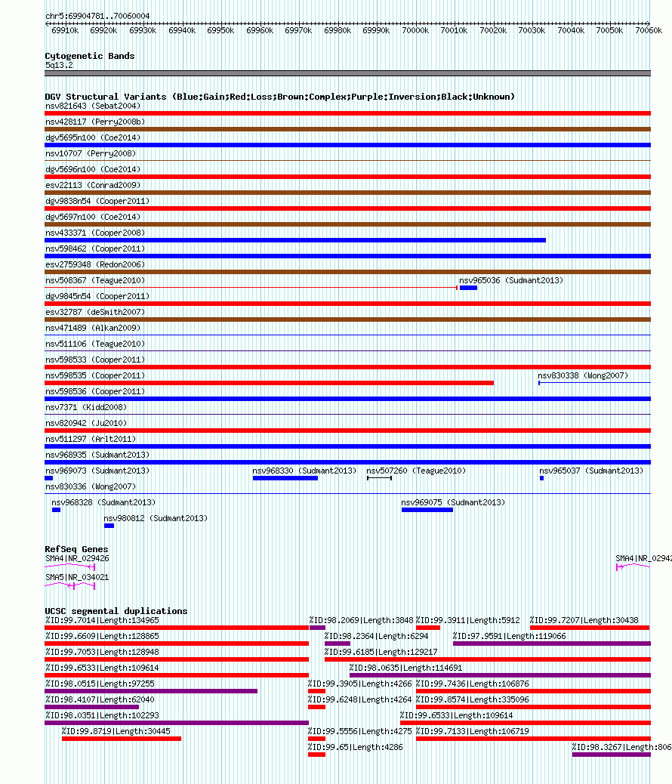
Task: Click the nsv968330 (Sudmant2013) blue bar
Action: (x=285, y=479)
